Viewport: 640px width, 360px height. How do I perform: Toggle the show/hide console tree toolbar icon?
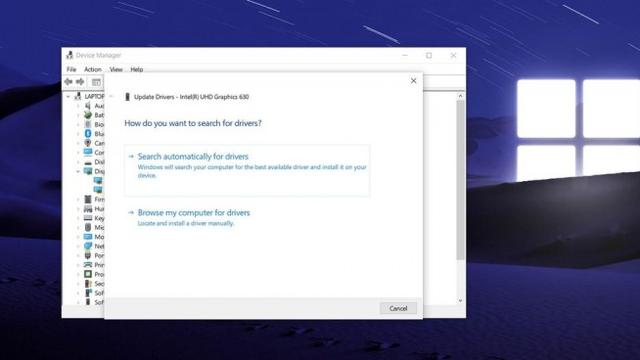tap(96, 82)
